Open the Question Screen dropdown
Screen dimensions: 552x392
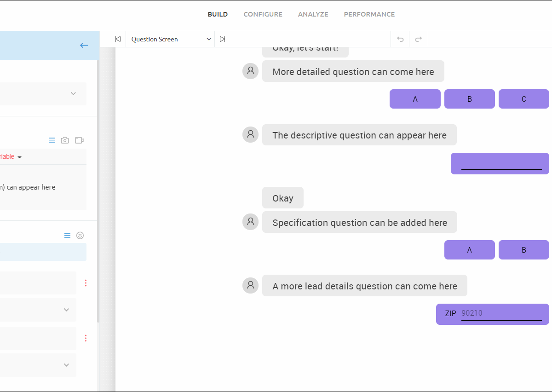pos(170,39)
